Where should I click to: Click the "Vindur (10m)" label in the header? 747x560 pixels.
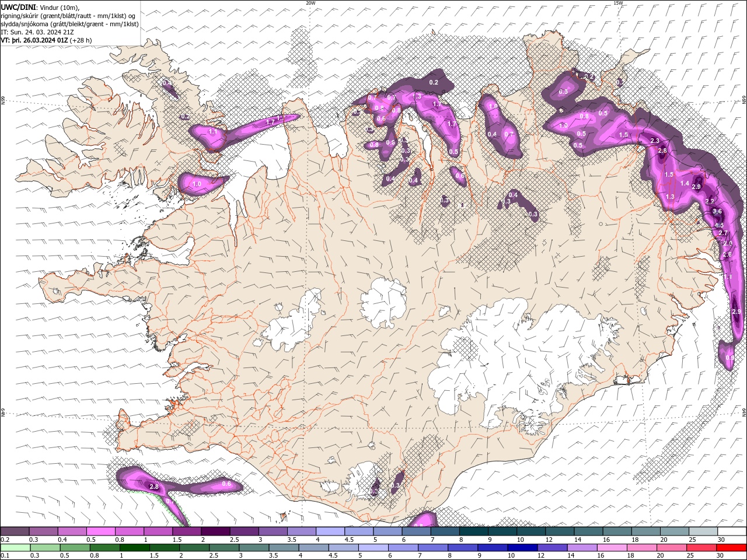point(60,7)
